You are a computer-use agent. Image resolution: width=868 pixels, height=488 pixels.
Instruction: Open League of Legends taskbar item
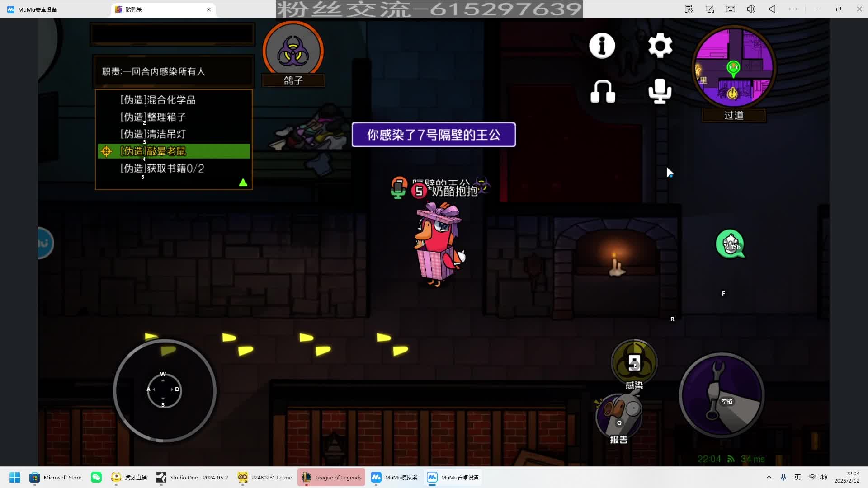pos(331,477)
